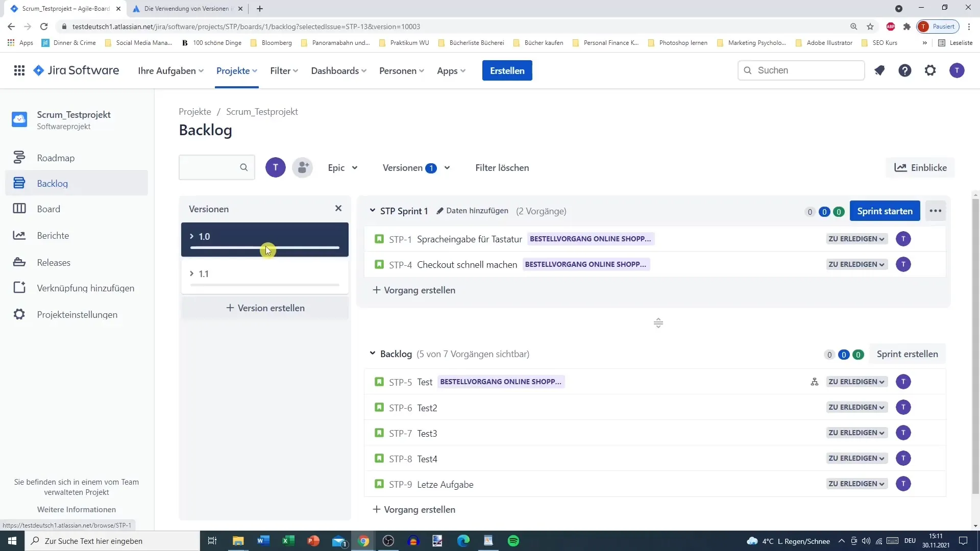Click Sprint starten button for STP Sprint 1
The width and height of the screenshot is (980, 551).
885,211
